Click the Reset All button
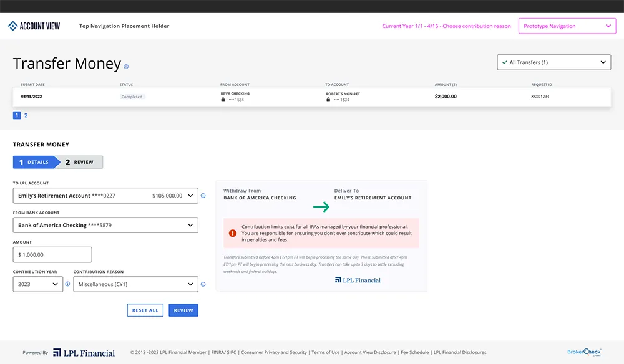Image resolution: width=624 pixels, height=364 pixels. (x=145, y=310)
